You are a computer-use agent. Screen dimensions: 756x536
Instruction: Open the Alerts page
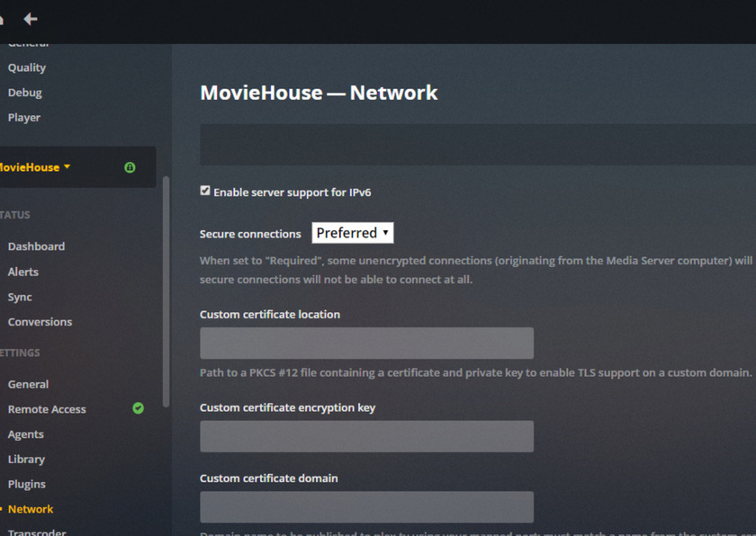[x=23, y=272]
